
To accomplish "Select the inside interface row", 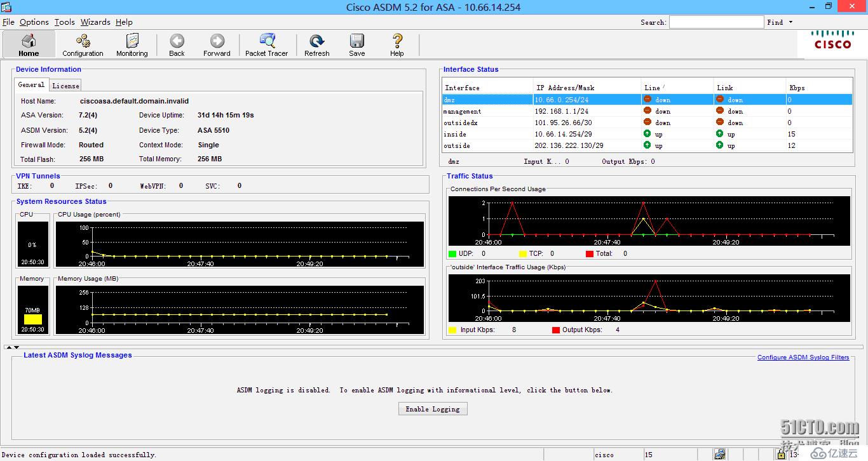I will pos(647,134).
